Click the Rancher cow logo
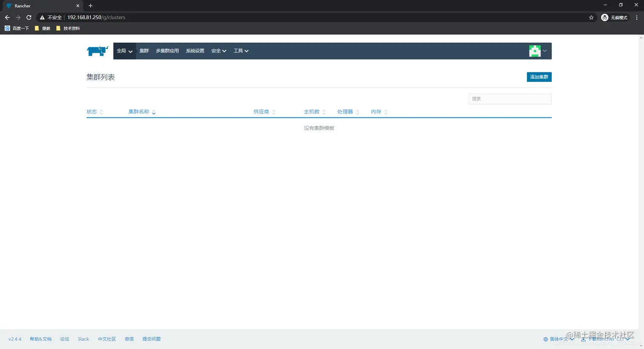Image resolution: width=644 pixels, height=349 pixels. [x=98, y=51]
